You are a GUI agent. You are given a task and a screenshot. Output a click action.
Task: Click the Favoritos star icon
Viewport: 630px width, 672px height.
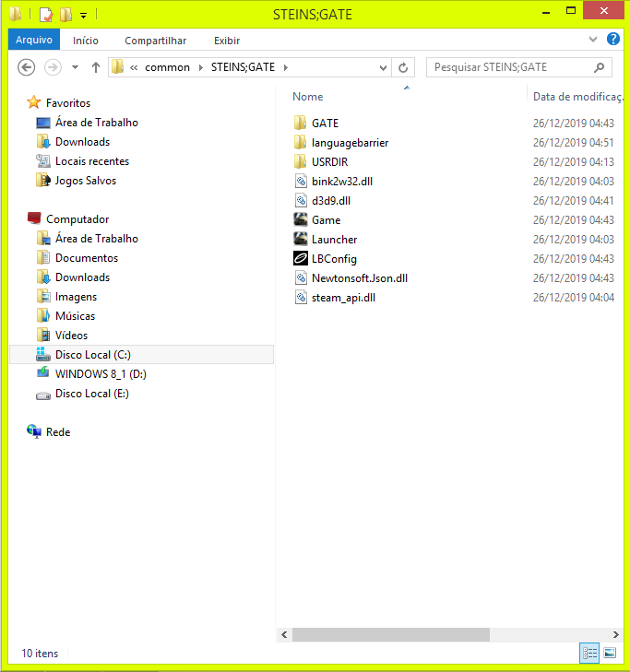point(33,102)
